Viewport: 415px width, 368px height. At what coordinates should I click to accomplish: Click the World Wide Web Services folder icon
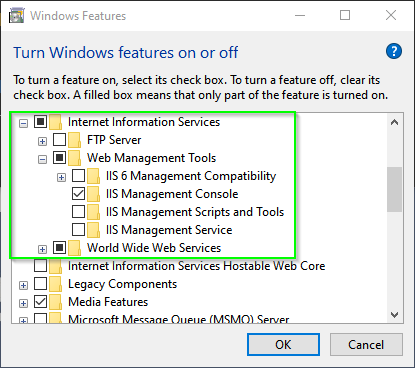[x=74, y=248]
